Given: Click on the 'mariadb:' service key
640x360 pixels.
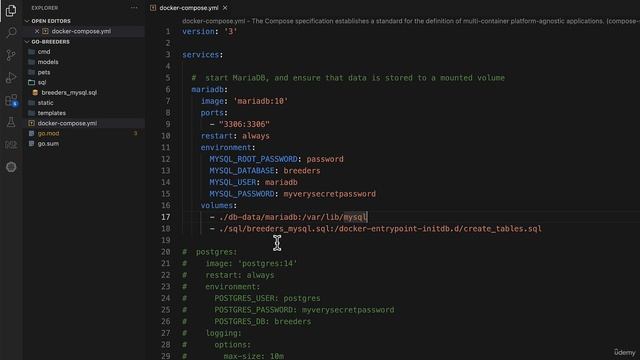Looking at the screenshot, I should [210, 89].
